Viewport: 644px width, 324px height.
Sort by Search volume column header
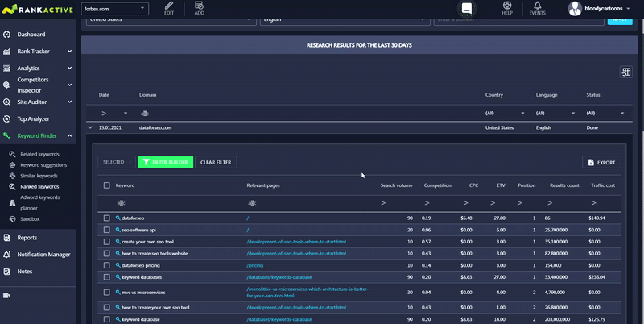point(396,185)
